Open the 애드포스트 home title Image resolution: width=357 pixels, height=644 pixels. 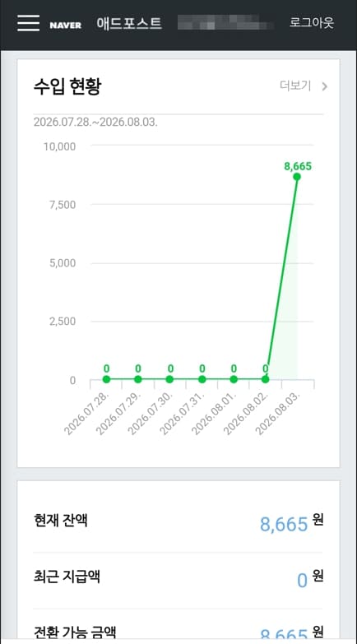tap(129, 23)
